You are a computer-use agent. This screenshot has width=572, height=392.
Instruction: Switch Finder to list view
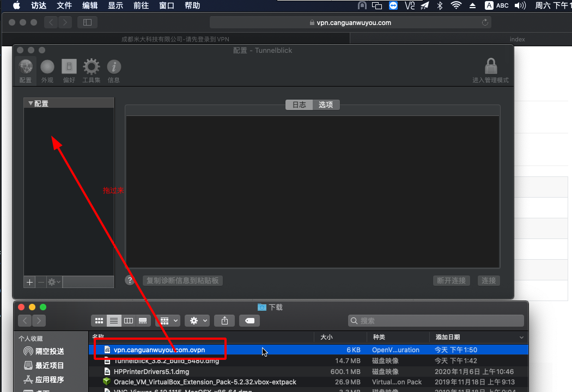click(114, 321)
